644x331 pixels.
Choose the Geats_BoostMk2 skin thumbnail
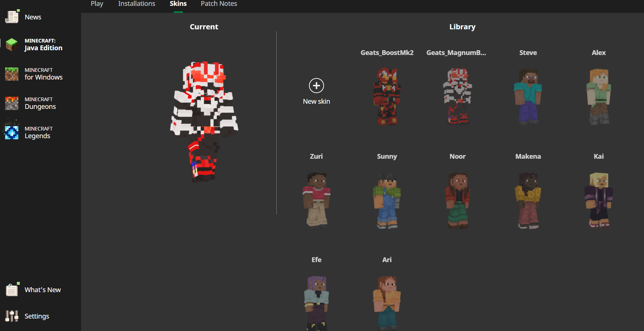pos(387,96)
